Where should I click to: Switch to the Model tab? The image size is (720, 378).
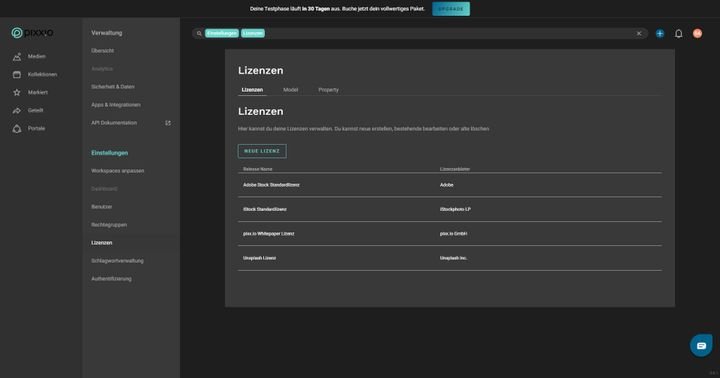(290, 90)
